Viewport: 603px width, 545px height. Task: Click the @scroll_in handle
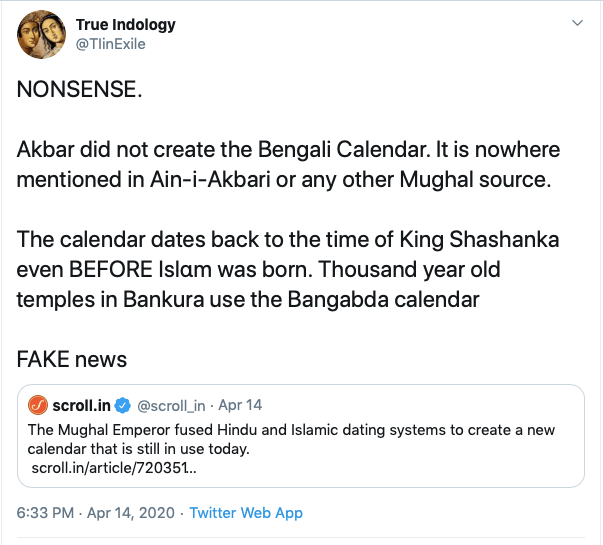click(x=171, y=406)
